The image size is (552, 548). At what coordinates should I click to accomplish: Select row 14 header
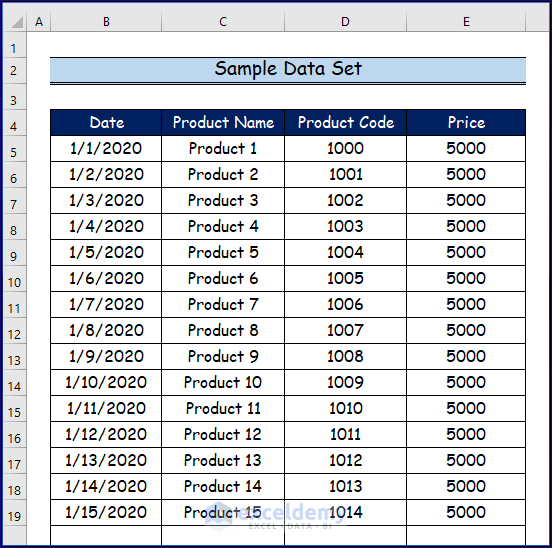point(14,383)
